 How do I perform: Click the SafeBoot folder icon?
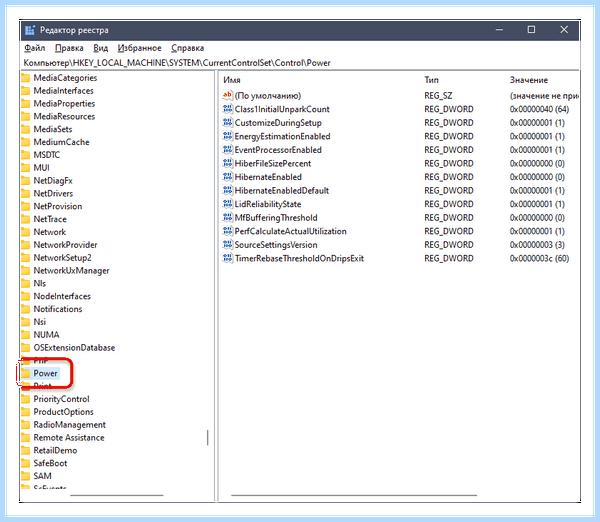tap(26, 463)
